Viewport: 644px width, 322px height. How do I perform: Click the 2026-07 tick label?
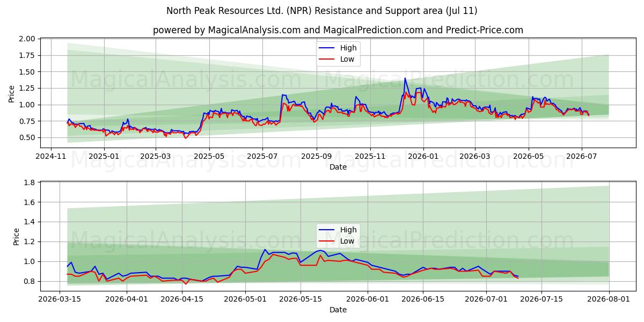581,156
